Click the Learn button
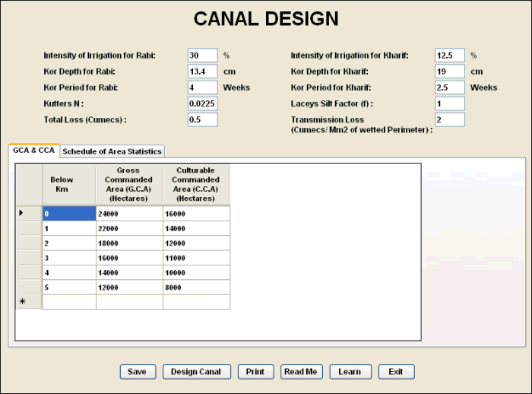Viewport: 532px width, 394px height. pyautogui.click(x=350, y=372)
